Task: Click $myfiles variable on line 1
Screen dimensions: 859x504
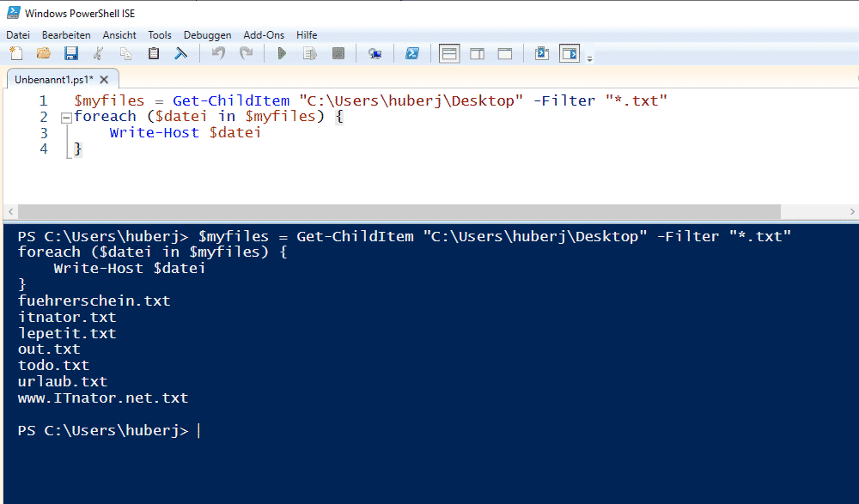Action: point(109,100)
